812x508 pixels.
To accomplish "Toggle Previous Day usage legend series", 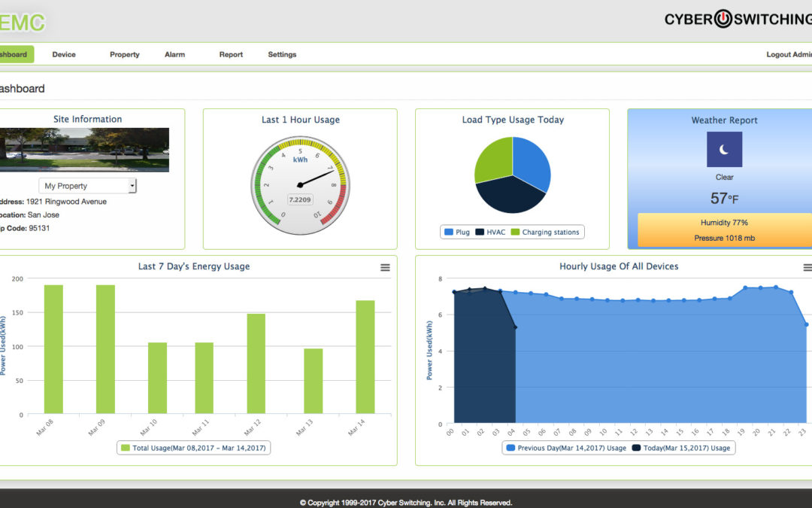I will pyautogui.click(x=566, y=448).
